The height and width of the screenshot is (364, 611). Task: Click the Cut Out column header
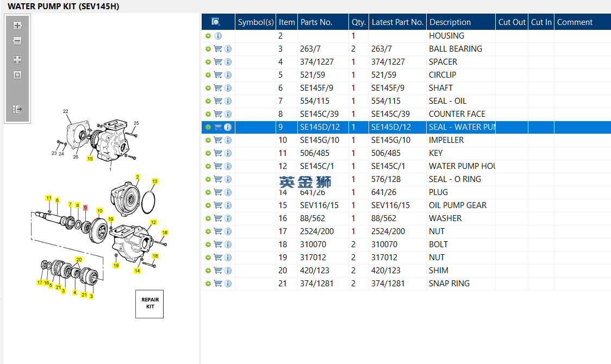tap(512, 22)
